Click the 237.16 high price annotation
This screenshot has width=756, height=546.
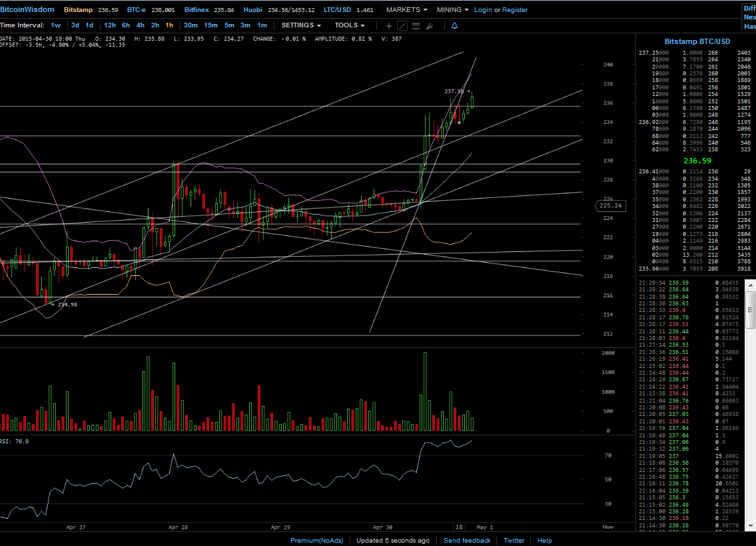tap(456, 91)
